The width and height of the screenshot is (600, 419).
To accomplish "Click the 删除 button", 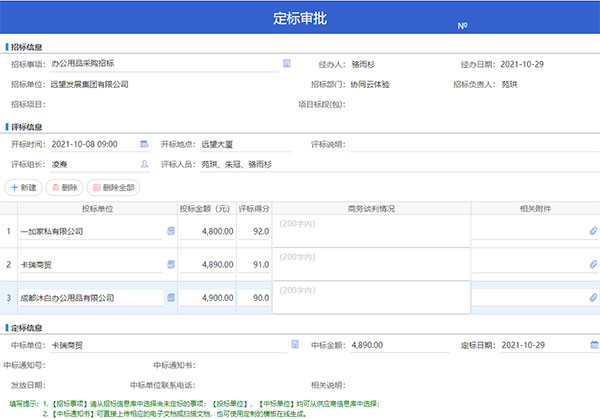I will pyautogui.click(x=64, y=187).
